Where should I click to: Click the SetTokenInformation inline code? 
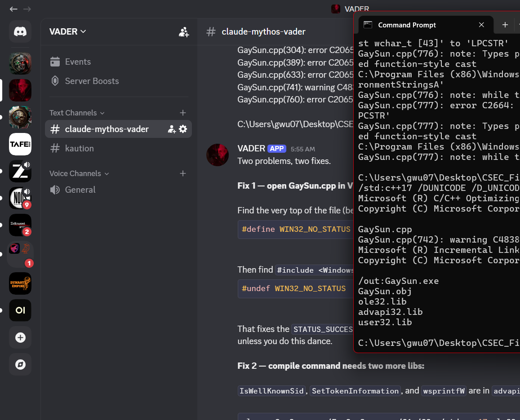click(x=355, y=391)
